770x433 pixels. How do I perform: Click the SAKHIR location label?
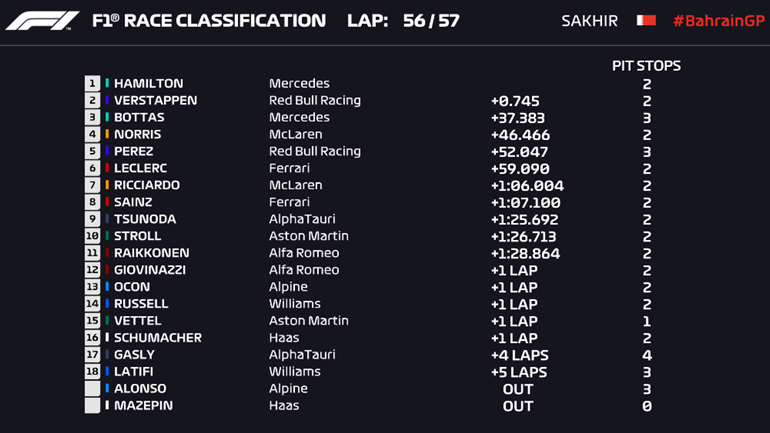(x=589, y=21)
